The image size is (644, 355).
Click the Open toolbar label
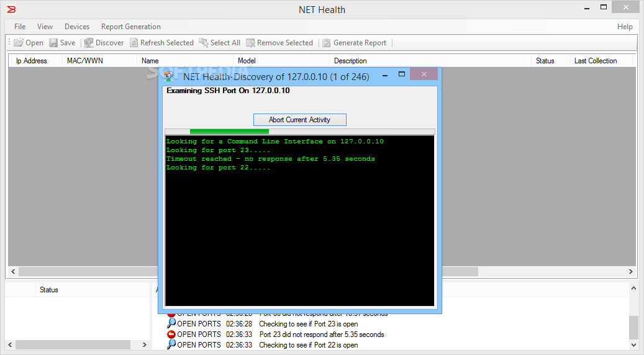[x=34, y=43]
